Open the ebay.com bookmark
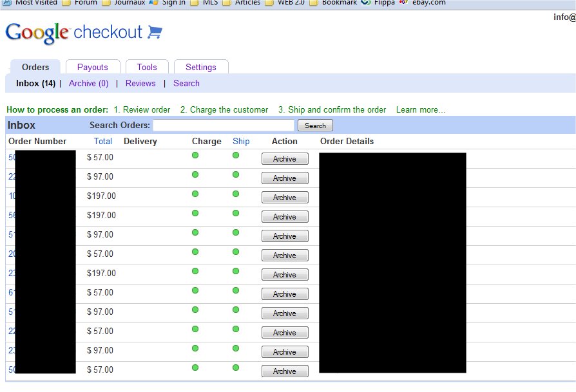This screenshot has width=576, height=392. [423, 3]
